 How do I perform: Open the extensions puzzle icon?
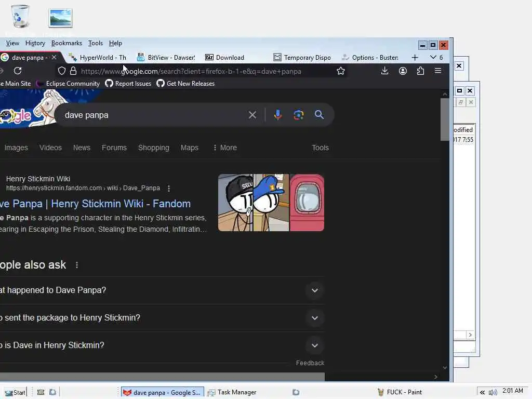click(420, 71)
